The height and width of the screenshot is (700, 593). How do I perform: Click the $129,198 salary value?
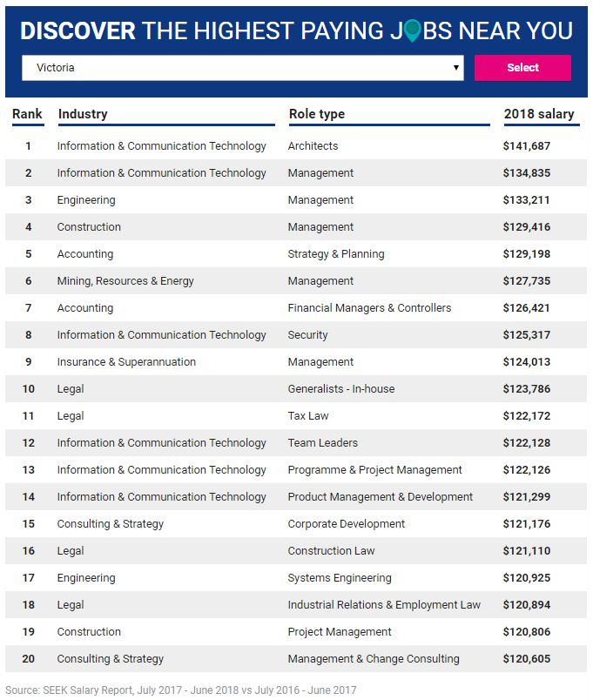click(x=527, y=254)
